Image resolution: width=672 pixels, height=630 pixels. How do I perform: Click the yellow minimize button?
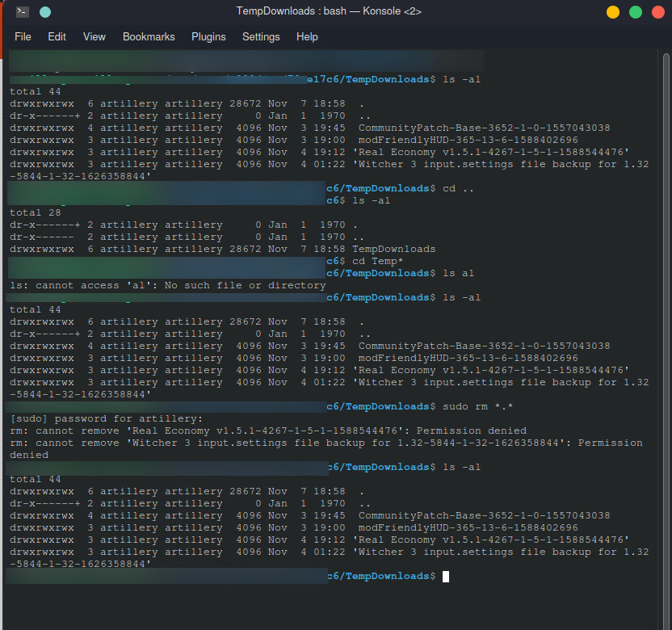coord(613,12)
